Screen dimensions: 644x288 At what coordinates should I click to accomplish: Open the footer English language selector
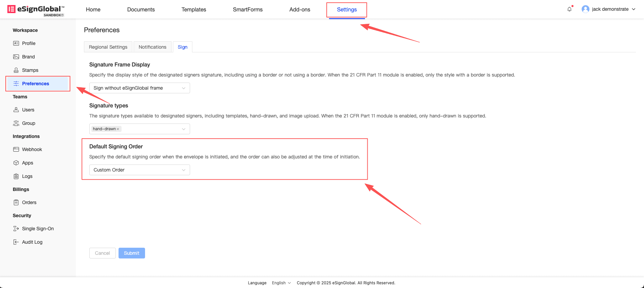281,283
